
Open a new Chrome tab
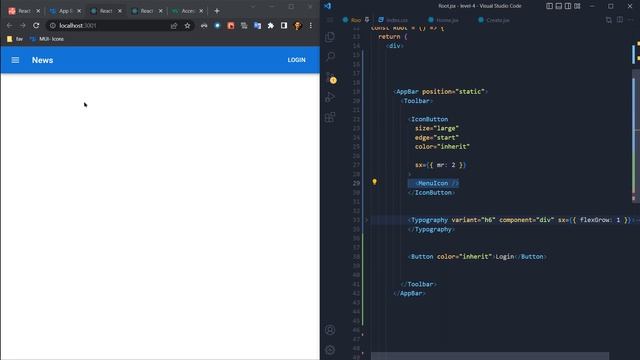click(x=217, y=11)
